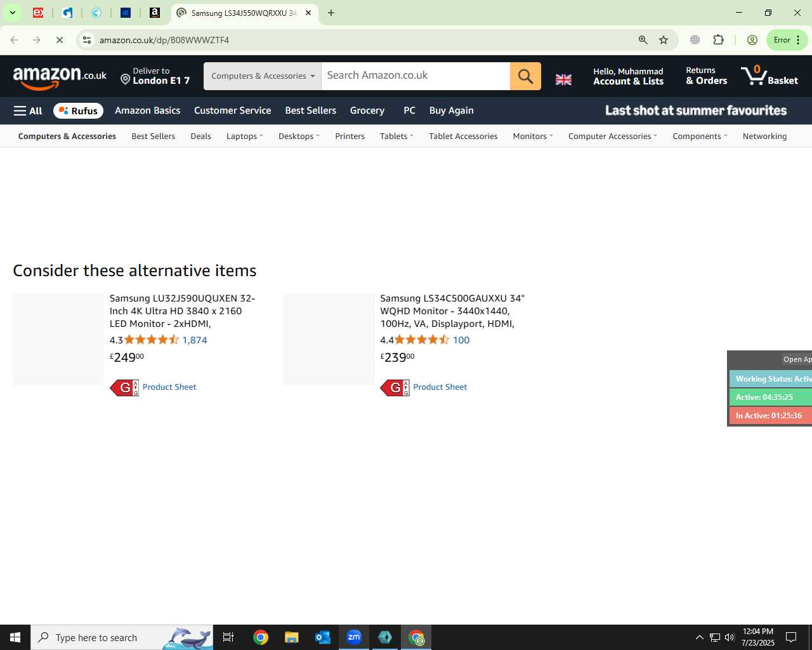Image resolution: width=812 pixels, height=650 pixels.
Task: Expand the Computer Accessories dropdown
Action: coord(613,136)
